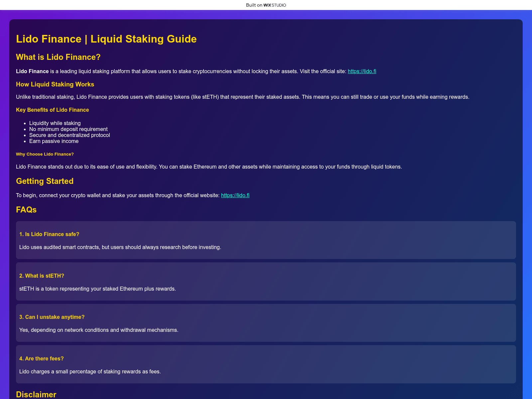Click the 'FAQs' section heading
Screen dimensions: 532x399
click(26, 210)
